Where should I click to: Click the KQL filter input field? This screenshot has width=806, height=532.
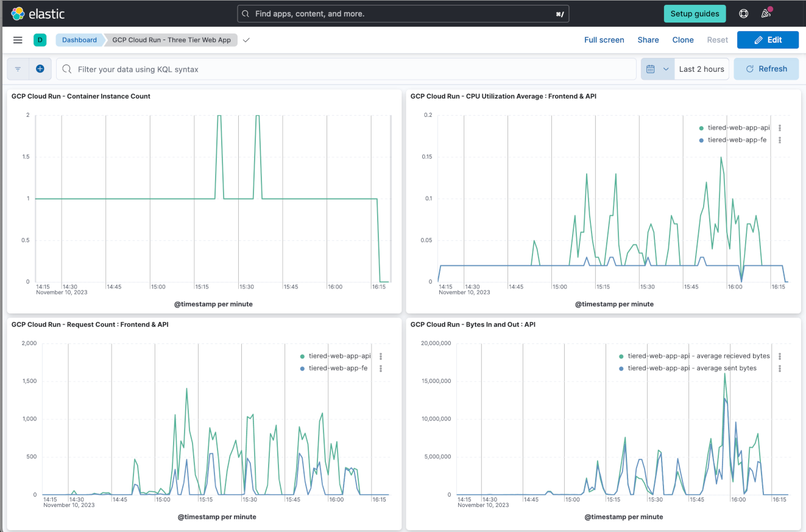[x=347, y=69]
